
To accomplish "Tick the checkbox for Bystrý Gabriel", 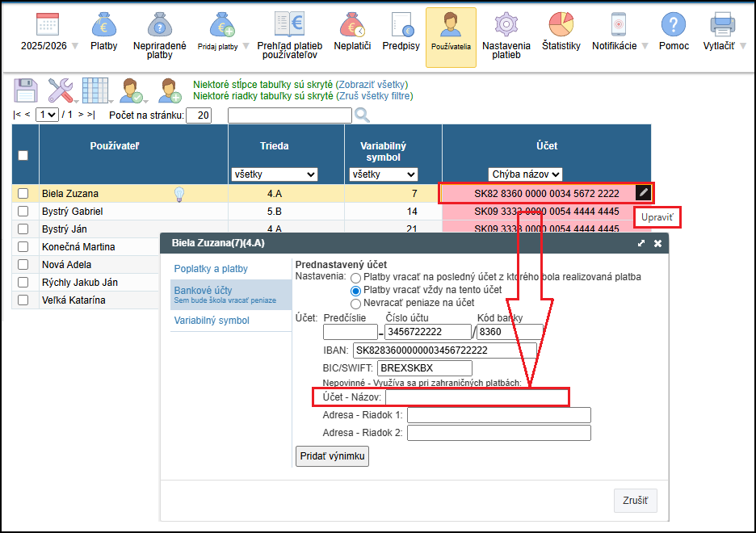I will [23, 212].
